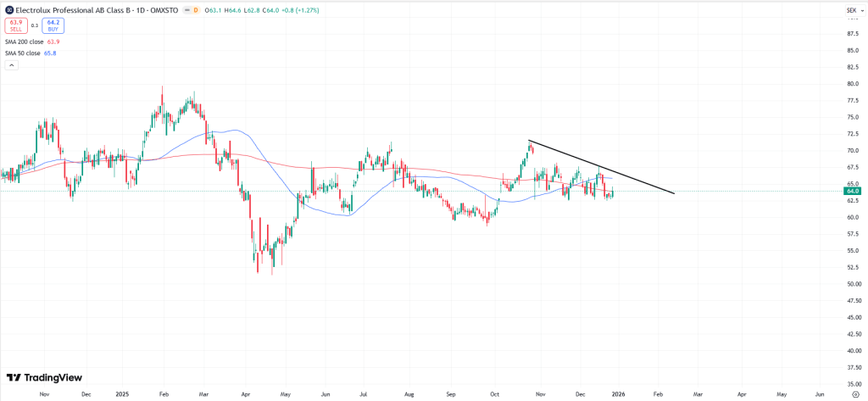868x401 pixels.
Task: Open the SEK currency dropdown
Action: coord(851,10)
